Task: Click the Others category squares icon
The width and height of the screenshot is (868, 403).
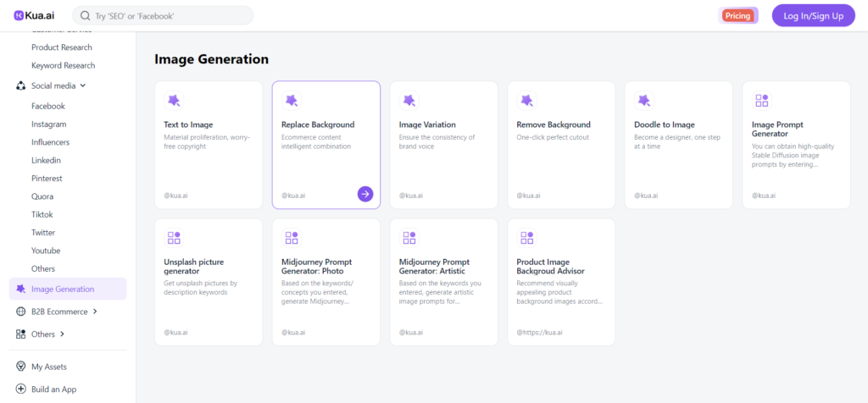Action: pos(21,334)
